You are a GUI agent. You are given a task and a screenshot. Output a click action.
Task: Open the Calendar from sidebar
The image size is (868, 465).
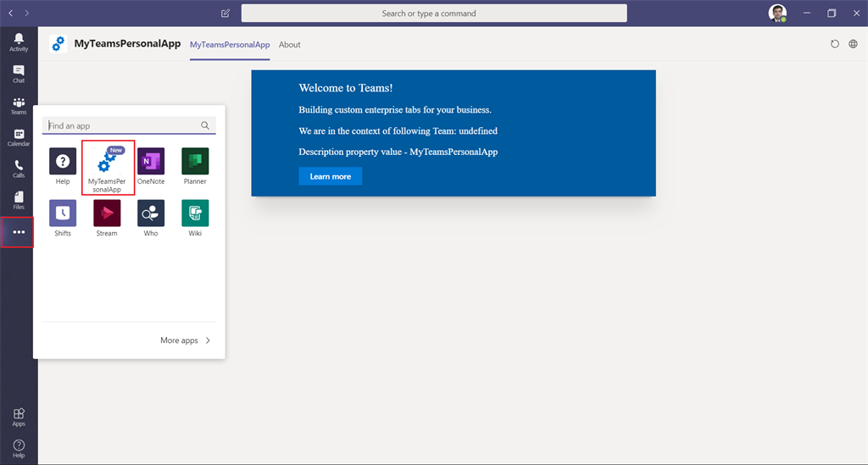[x=19, y=137]
